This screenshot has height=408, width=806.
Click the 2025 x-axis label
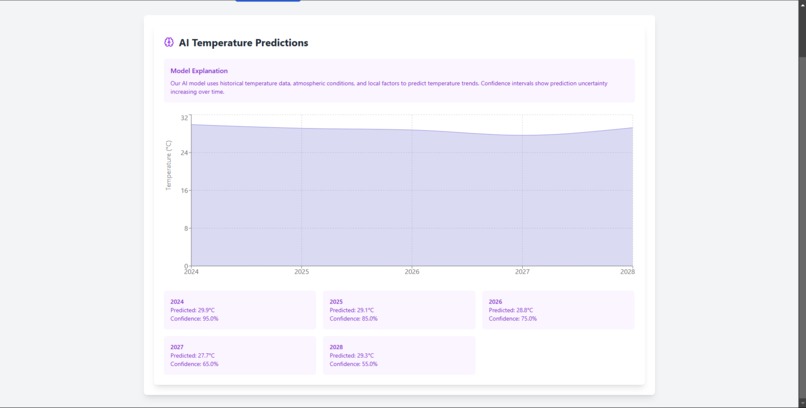[x=302, y=272]
